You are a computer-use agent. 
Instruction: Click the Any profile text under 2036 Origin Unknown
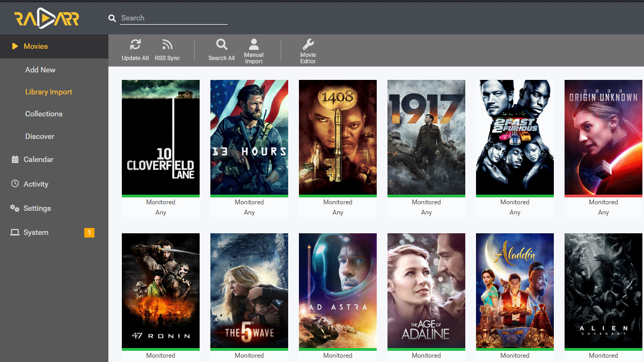click(603, 212)
